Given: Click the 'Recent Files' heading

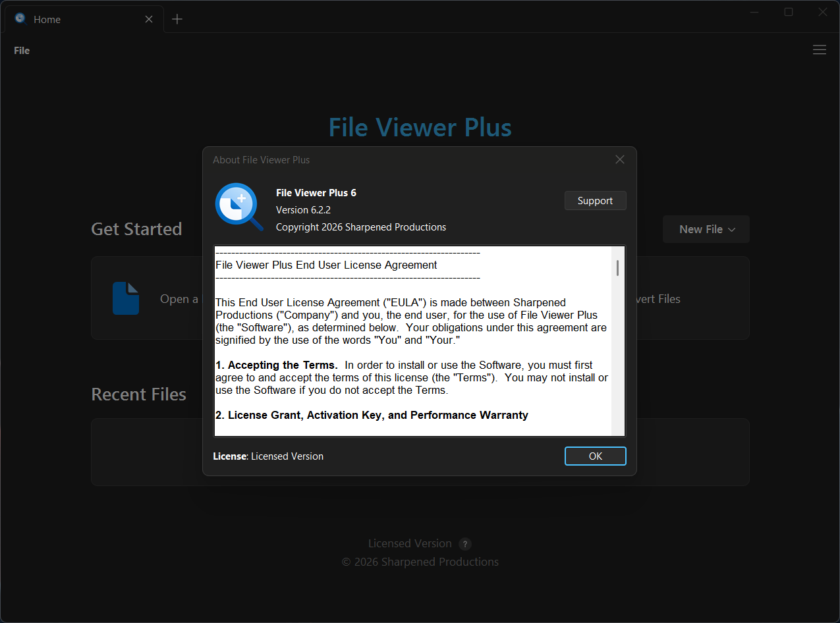Looking at the screenshot, I should click(x=138, y=394).
